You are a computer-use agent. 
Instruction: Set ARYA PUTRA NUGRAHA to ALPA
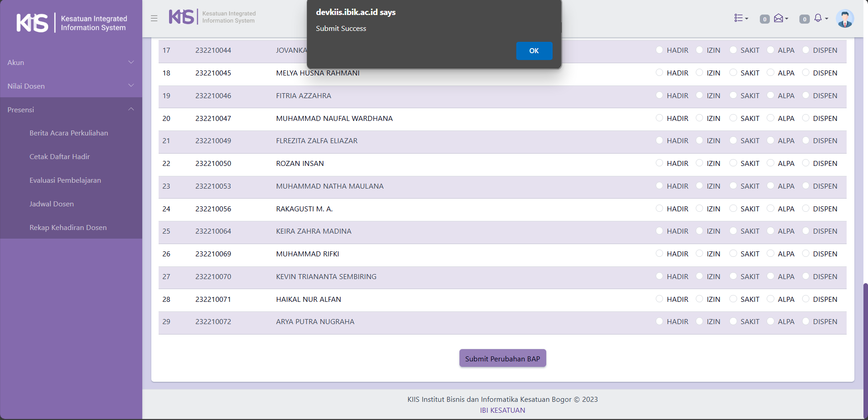click(x=770, y=321)
